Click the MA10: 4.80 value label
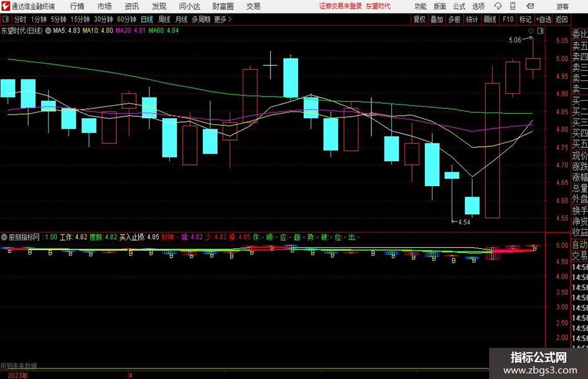The height and width of the screenshot is (379, 588). (x=98, y=30)
